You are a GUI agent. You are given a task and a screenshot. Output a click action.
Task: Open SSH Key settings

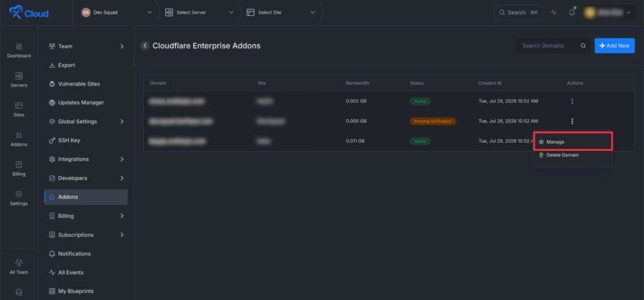coord(86,140)
